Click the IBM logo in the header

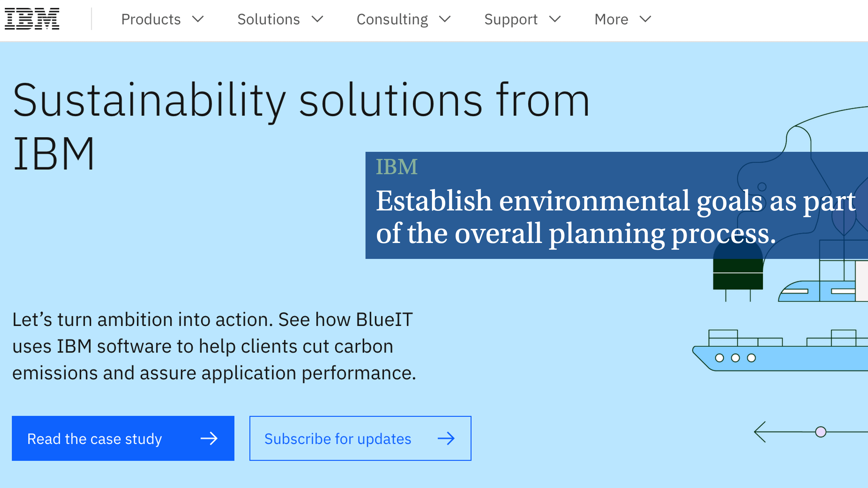pos(32,19)
